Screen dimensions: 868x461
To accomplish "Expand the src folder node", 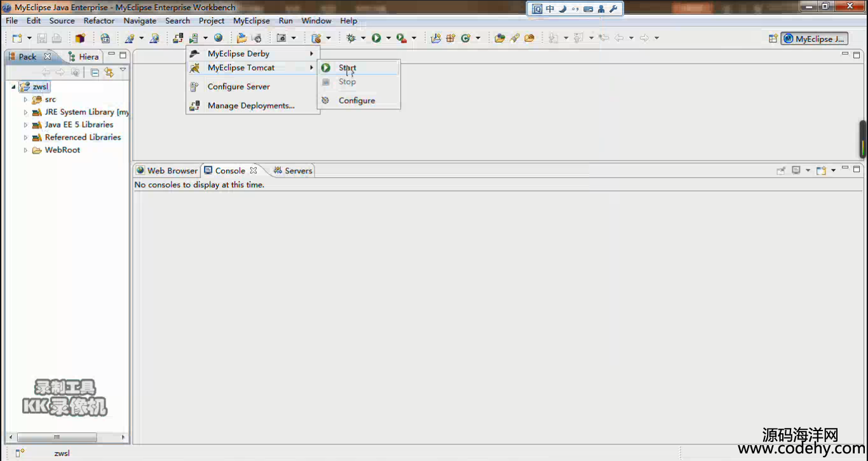I will [x=26, y=100].
